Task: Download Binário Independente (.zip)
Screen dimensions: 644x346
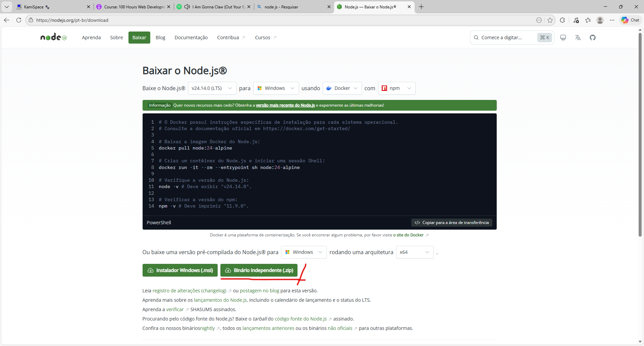Action: (259, 270)
